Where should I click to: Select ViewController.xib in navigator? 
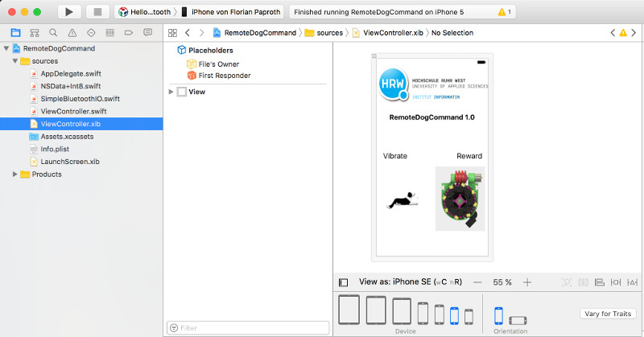point(81,124)
